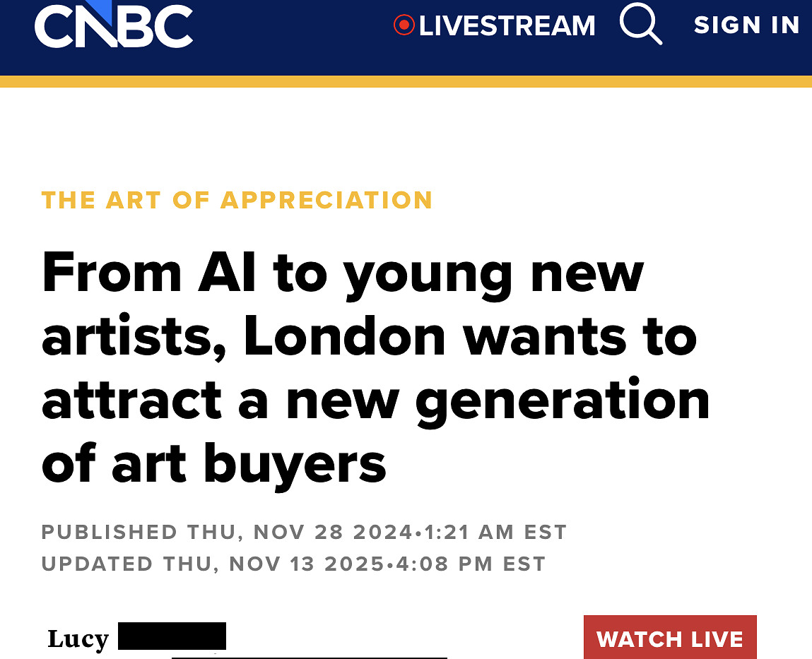Click the black redacted box beside Lucy

click(x=172, y=636)
